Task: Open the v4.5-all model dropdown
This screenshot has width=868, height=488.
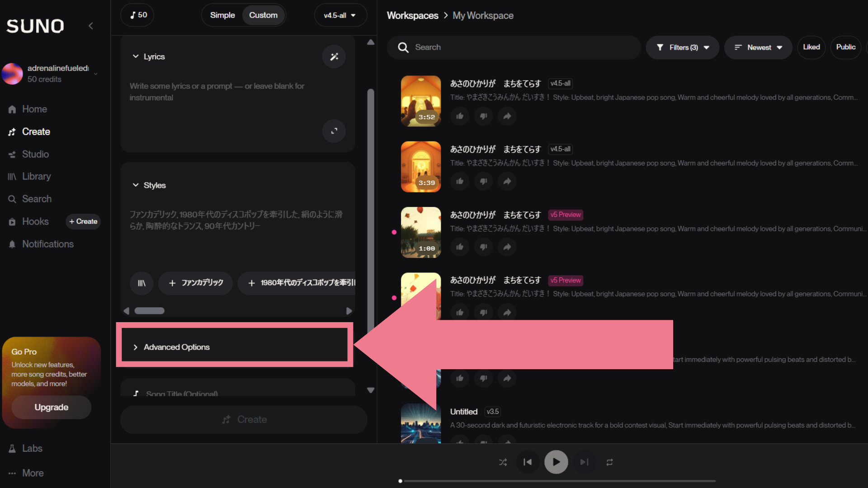Action: click(340, 15)
